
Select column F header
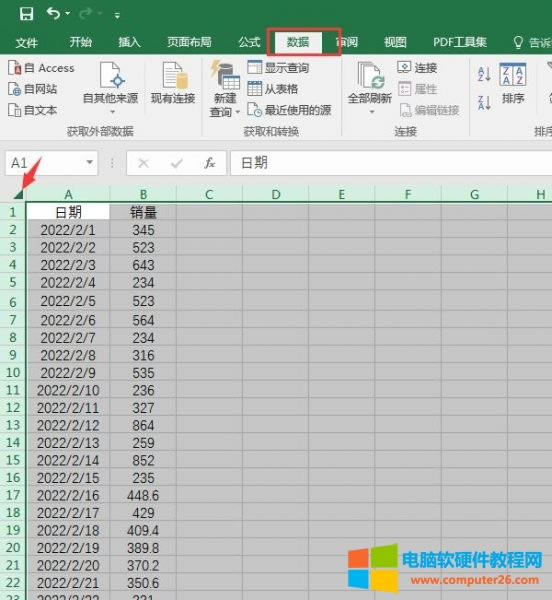[x=408, y=194]
